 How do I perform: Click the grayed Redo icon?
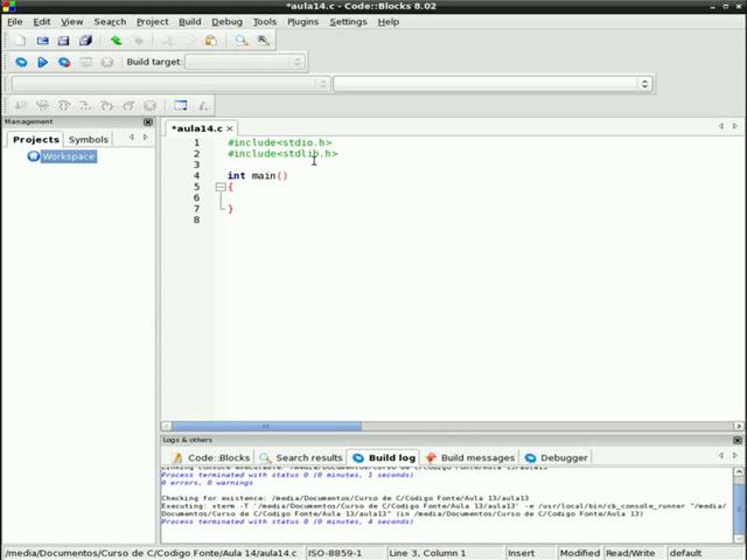[x=138, y=41]
